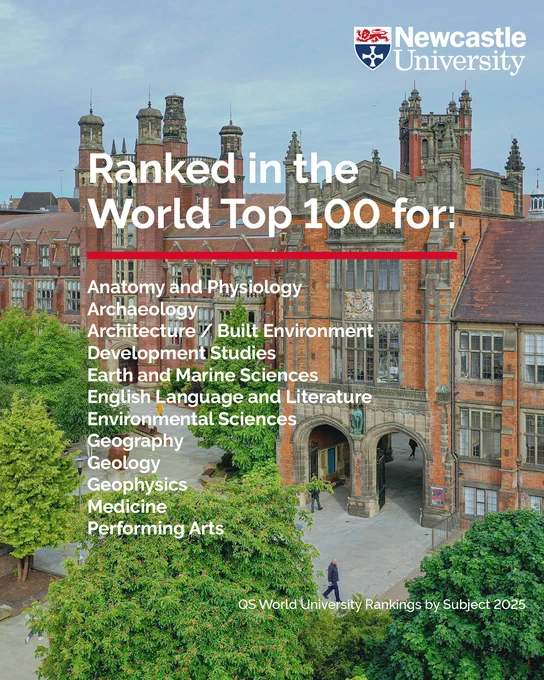This screenshot has height=680, width=544.
Task: Click the Newcastle University shield crest logo
Action: pos(372,48)
